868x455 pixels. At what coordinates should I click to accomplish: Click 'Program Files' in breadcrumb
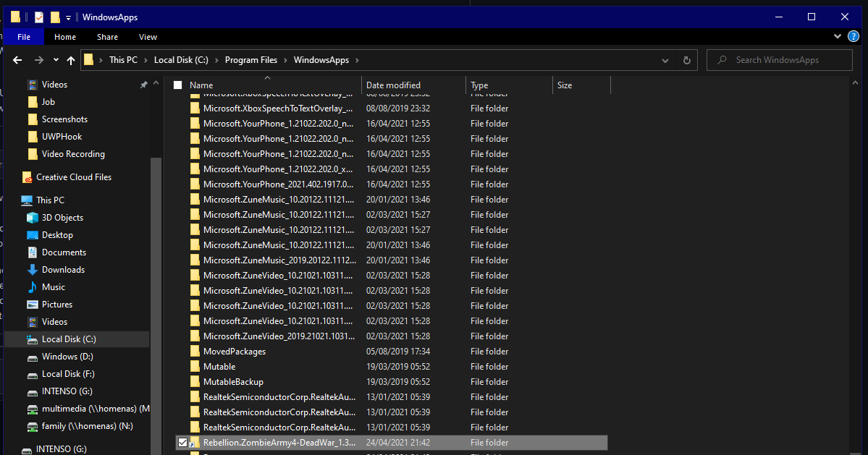coord(250,60)
